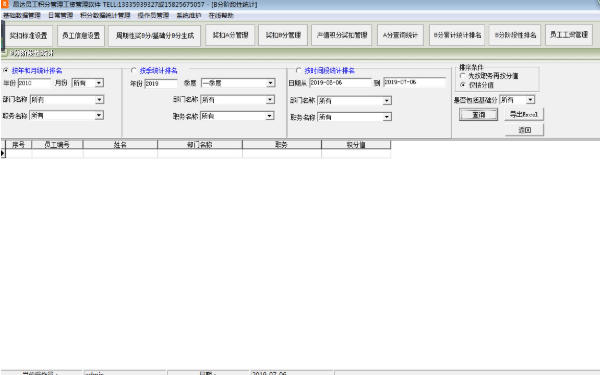Click the B分累计统计排名 toolbar button
The image size is (600, 375).
click(457, 35)
